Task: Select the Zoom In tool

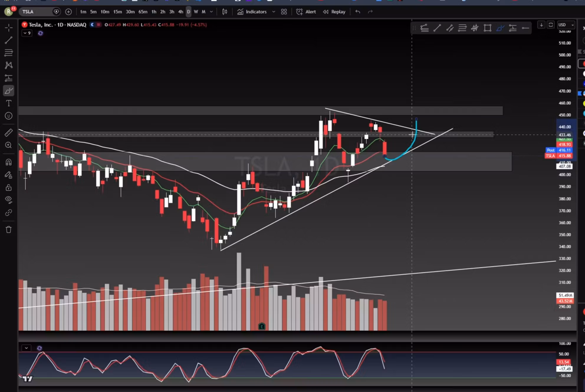Action: (x=9, y=145)
